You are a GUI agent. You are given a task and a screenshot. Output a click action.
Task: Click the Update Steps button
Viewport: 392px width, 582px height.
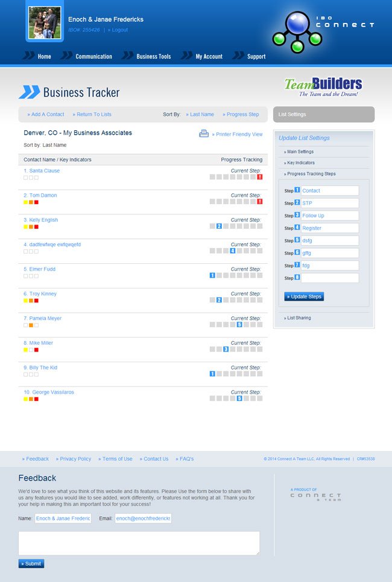(304, 297)
